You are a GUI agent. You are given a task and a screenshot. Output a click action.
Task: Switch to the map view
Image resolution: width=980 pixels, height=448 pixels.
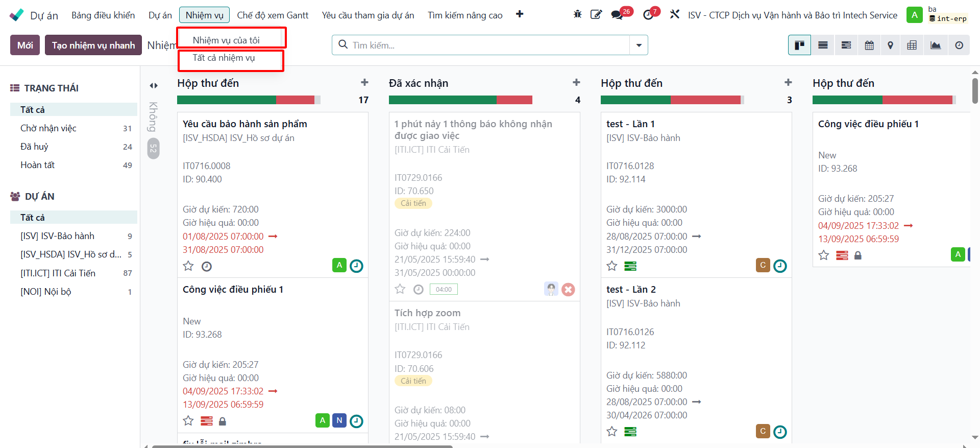click(891, 45)
